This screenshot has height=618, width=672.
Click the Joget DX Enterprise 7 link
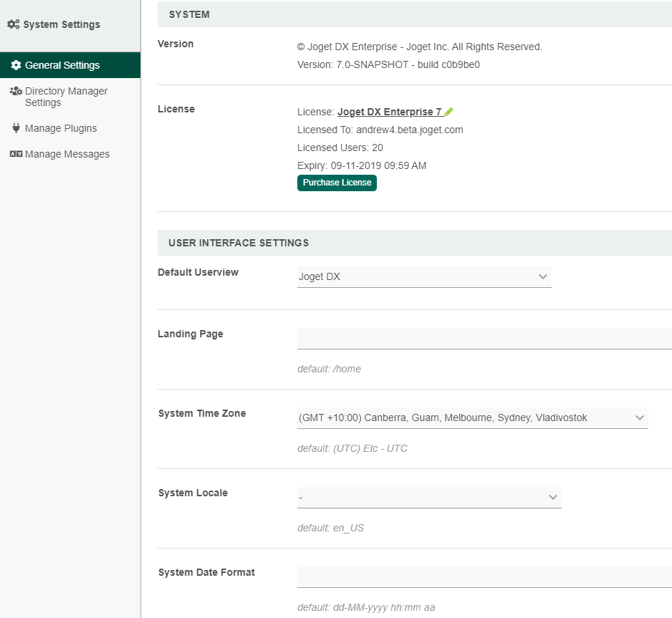[389, 112]
